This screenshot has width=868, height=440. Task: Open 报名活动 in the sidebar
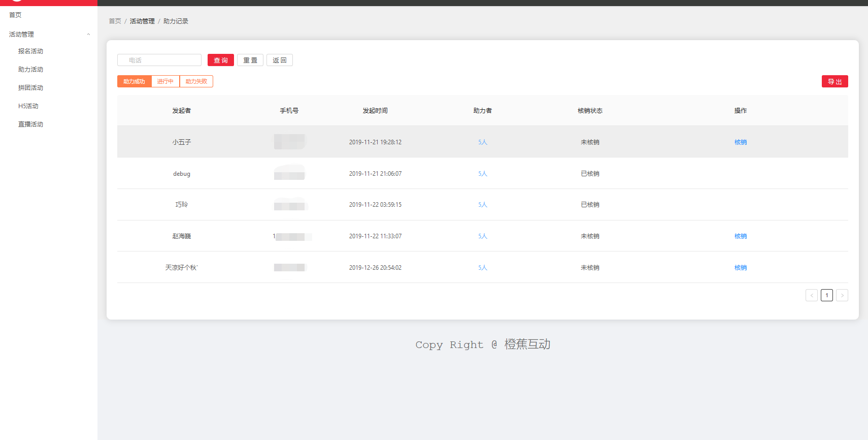pos(30,51)
